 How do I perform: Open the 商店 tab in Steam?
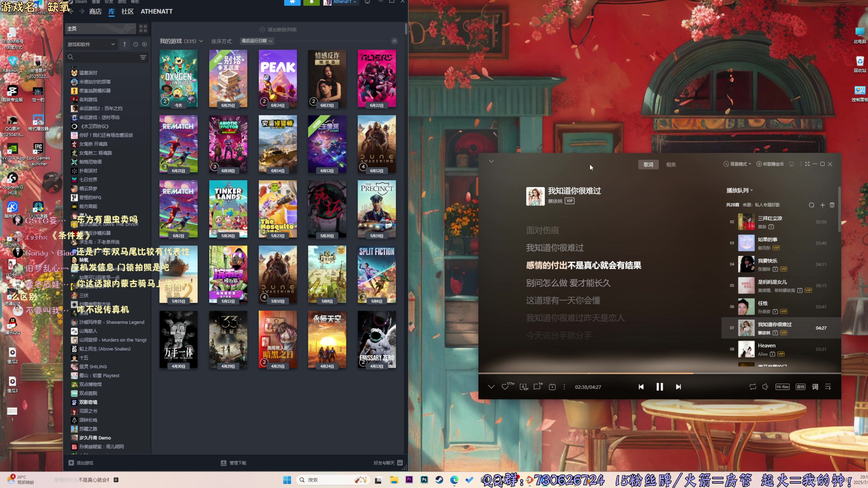coord(95,12)
